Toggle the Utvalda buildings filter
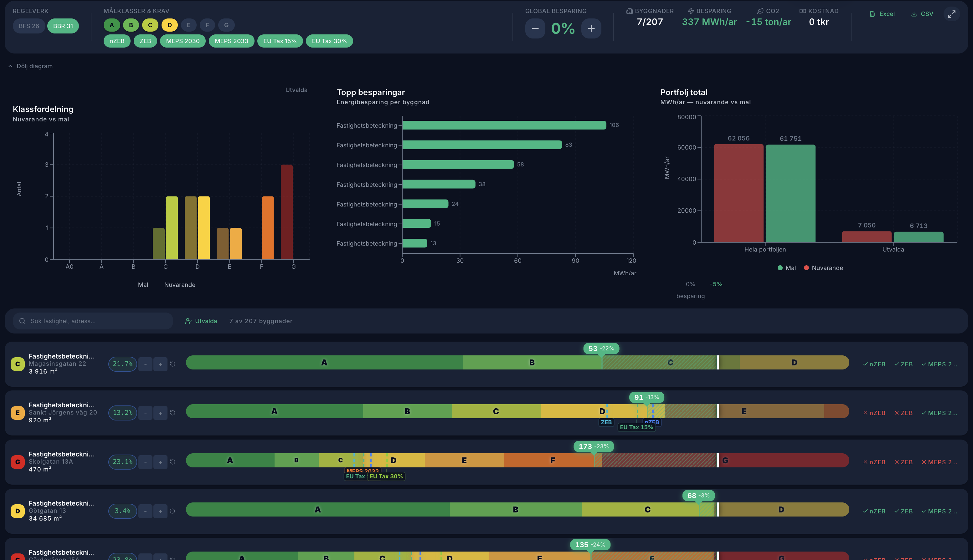This screenshot has width=973, height=560. 201,321
